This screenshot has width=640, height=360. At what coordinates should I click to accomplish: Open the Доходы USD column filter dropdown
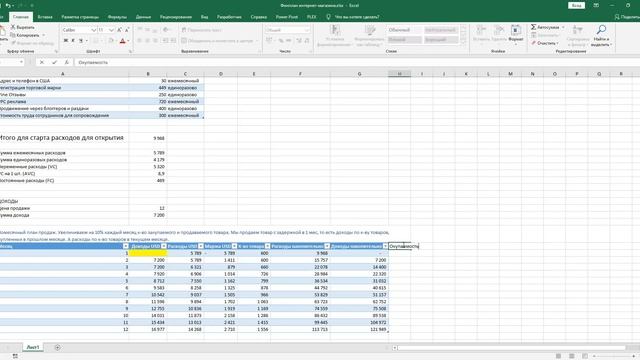point(164,246)
